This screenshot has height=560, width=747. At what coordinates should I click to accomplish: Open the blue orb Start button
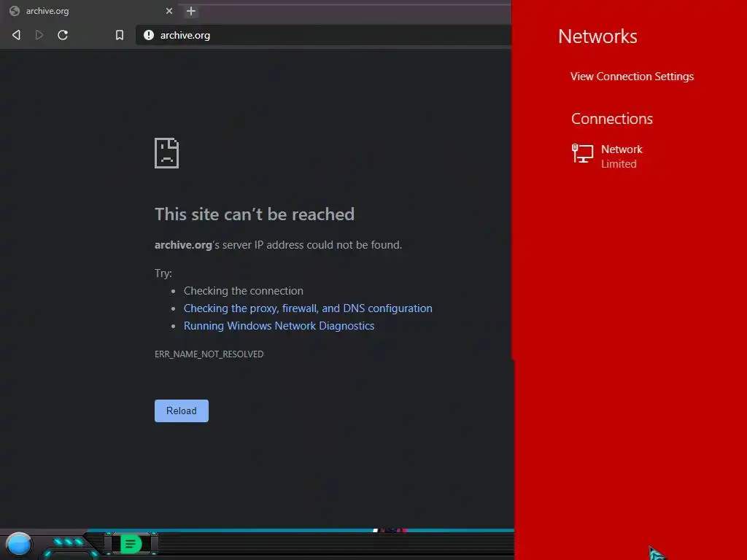(x=19, y=545)
